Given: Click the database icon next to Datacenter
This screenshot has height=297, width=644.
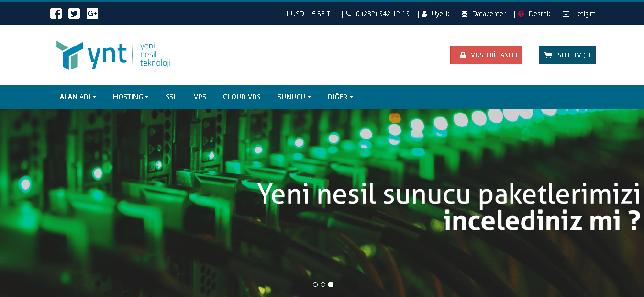Looking at the screenshot, I should (x=465, y=14).
